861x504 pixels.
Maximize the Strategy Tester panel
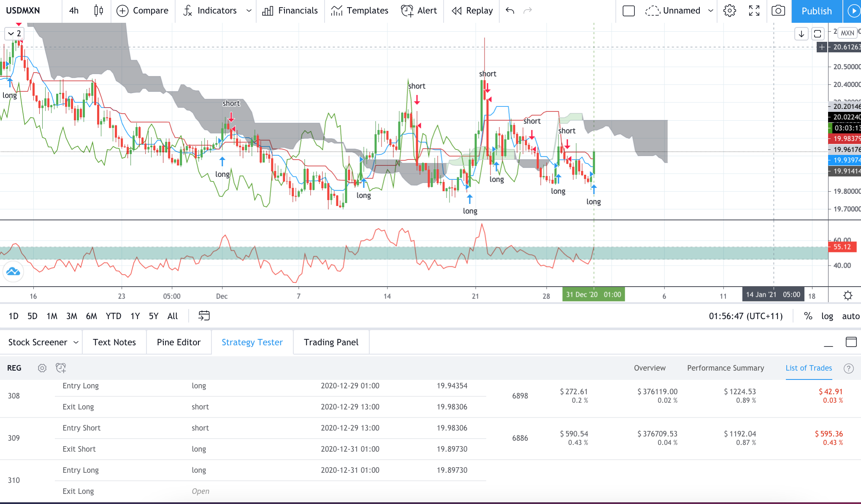click(x=851, y=342)
